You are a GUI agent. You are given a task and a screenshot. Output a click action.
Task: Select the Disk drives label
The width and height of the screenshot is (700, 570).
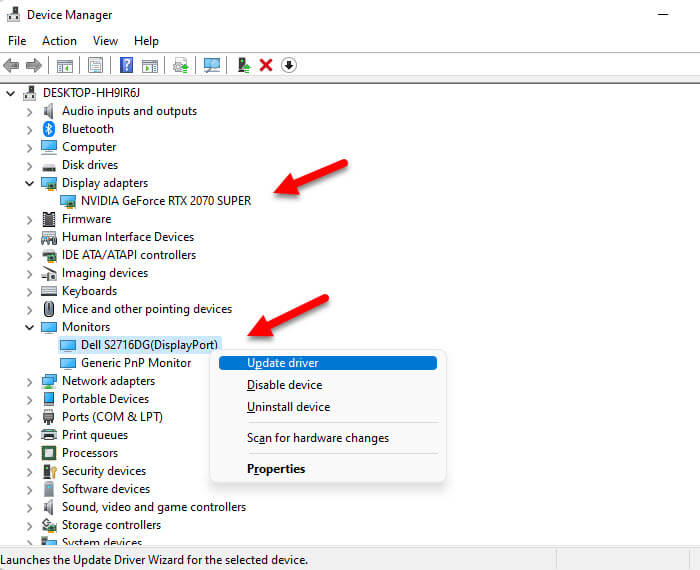coord(90,165)
